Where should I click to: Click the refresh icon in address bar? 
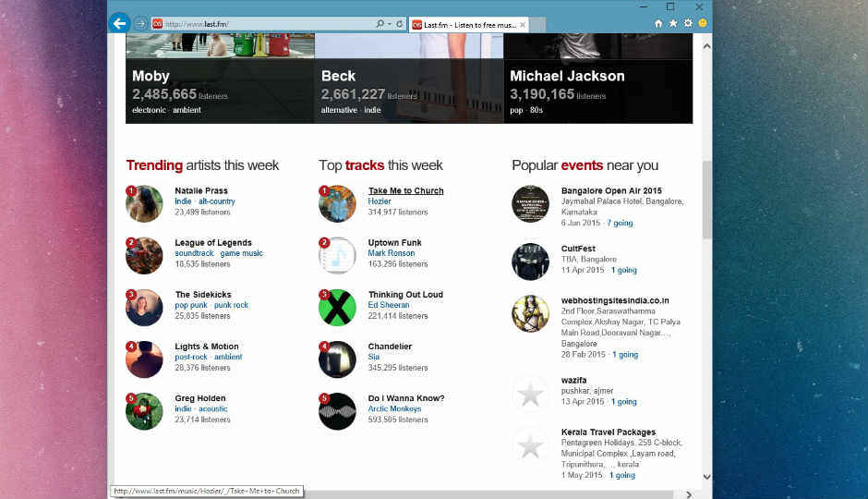(x=400, y=24)
